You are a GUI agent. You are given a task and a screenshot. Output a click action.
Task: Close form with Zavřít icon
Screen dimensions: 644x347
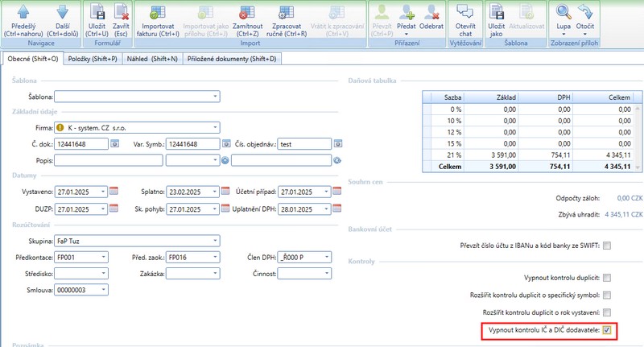coord(121,12)
